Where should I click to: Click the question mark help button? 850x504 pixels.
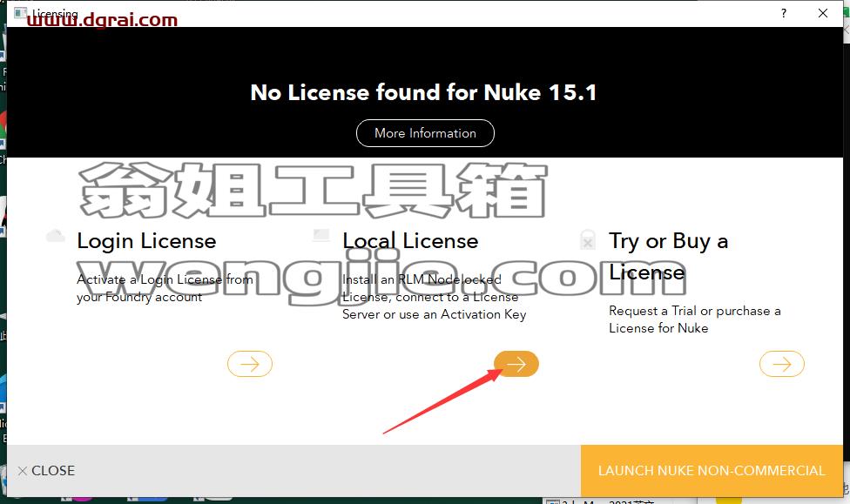click(x=784, y=13)
